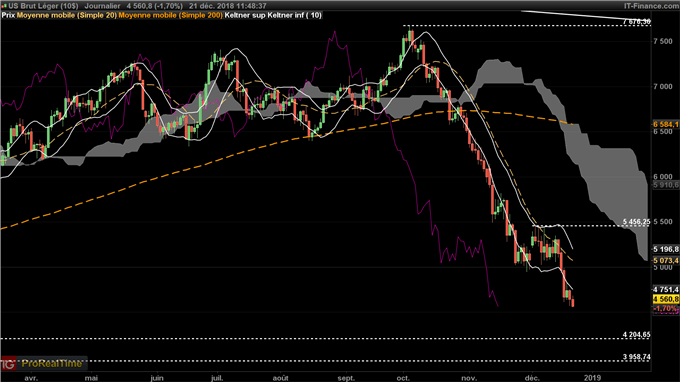This screenshot has height=382, width=680.
Task: Click the red -1,70% change tag
Action: coord(666,308)
